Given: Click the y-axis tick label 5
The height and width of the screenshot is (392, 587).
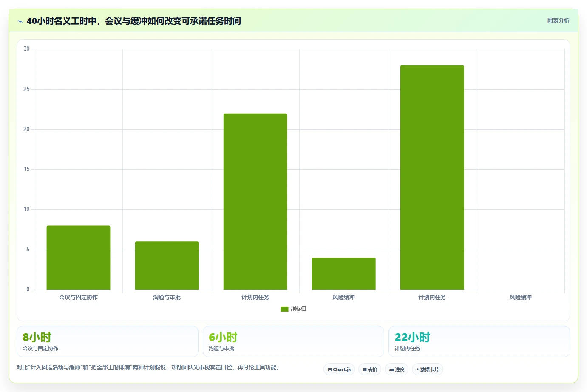Looking at the screenshot, I should click(x=28, y=250).
